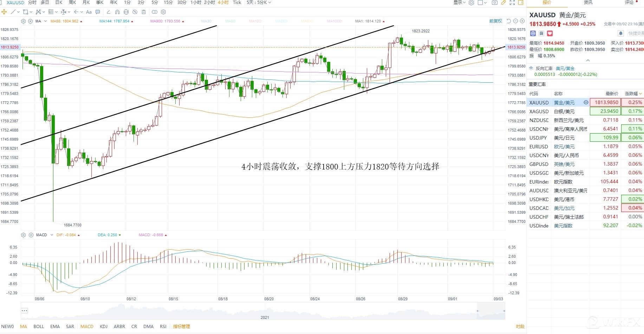644x334 pixels.
Task: Open the 显示 display dropdown
Action: point(459,2)
